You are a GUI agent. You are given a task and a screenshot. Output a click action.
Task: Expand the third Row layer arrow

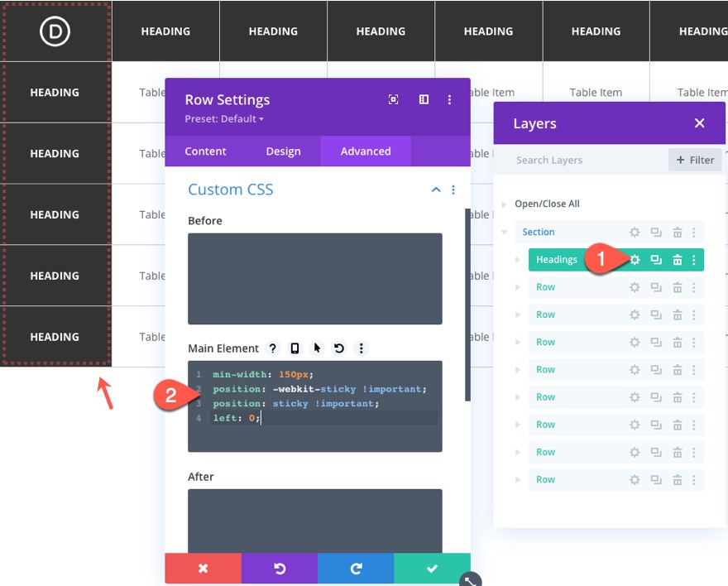518,342
